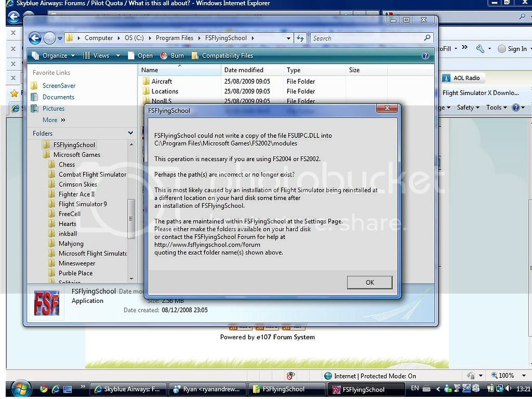532x399 pixels.
Task: Click OK in the FSFlyingSchool error dialog
Action: 370,282
